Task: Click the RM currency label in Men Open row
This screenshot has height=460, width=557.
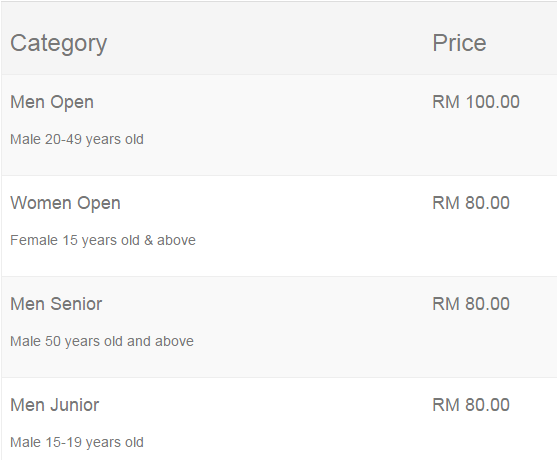Action: tap(446, 102)
